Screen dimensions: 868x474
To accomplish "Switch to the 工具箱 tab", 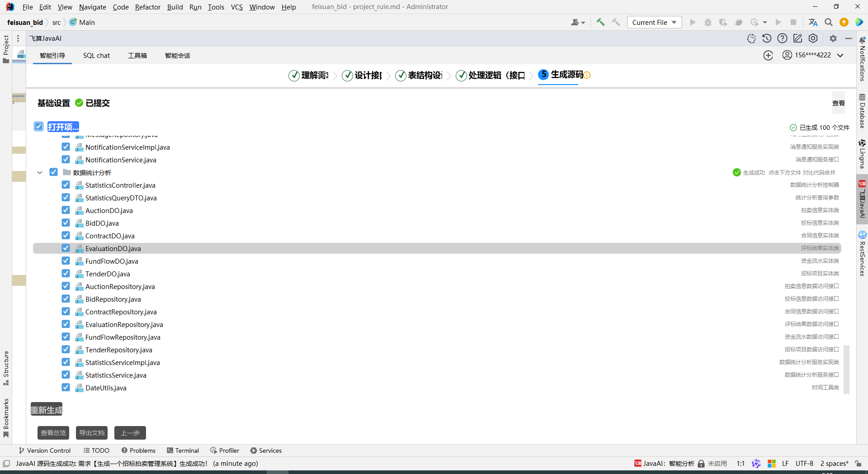I will (x=137, y=56).
